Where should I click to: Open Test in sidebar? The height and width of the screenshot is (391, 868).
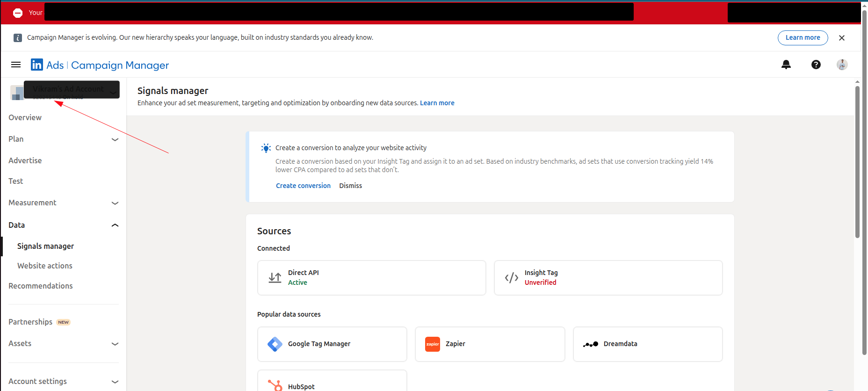[x=15, y=181]
